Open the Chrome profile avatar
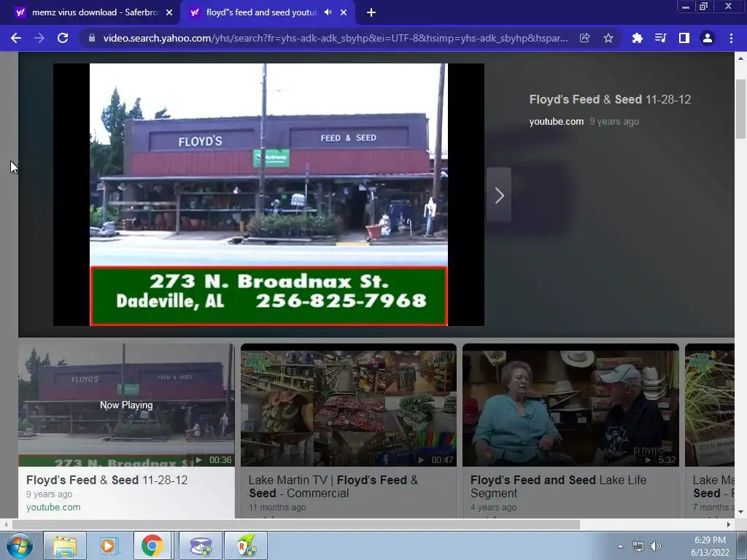 click(x=708, y=38)
